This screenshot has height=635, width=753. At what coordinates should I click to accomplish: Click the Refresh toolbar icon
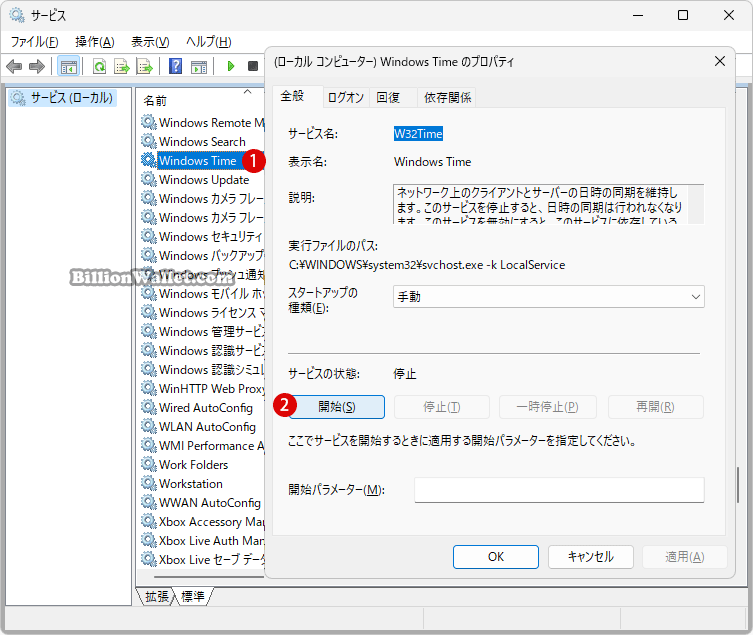click(x=99, y=66)
